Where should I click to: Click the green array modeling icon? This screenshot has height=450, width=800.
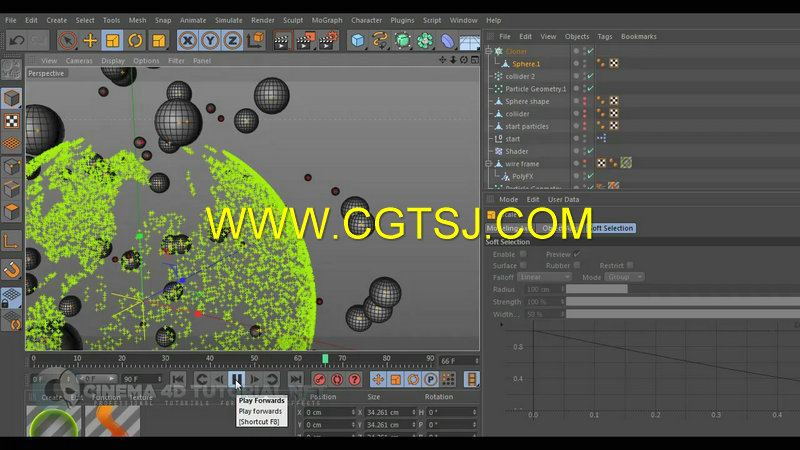425,40
